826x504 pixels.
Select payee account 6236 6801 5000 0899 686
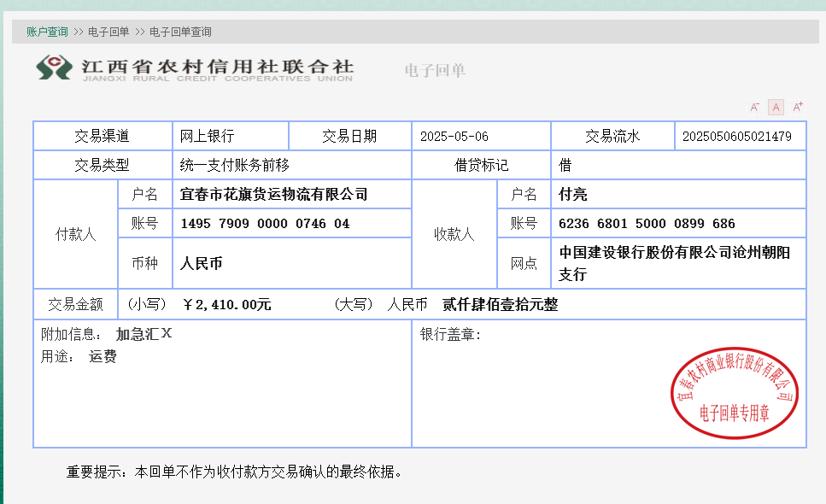[x=647, y=223]
